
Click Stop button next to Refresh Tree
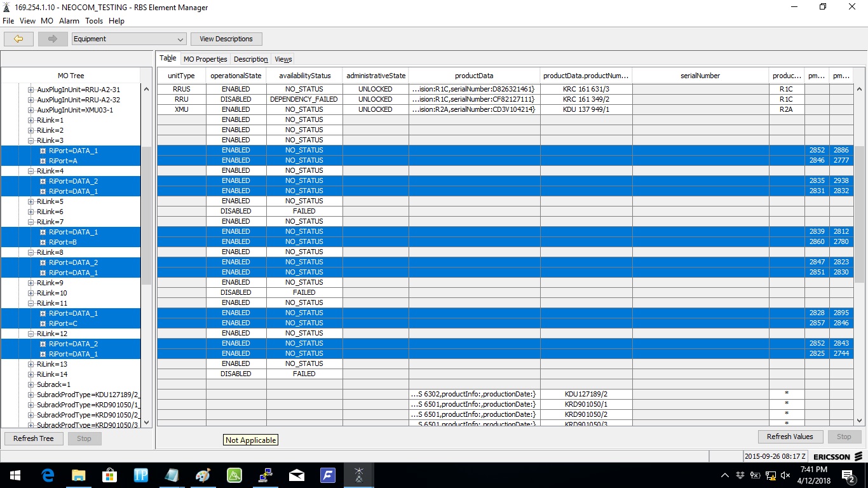(x=84, y=438)
